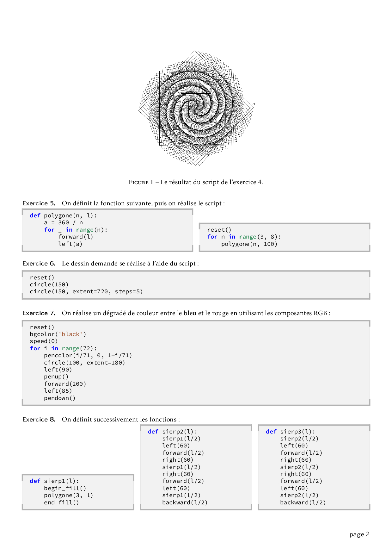Click the spiral figure image

coord(196,108)
